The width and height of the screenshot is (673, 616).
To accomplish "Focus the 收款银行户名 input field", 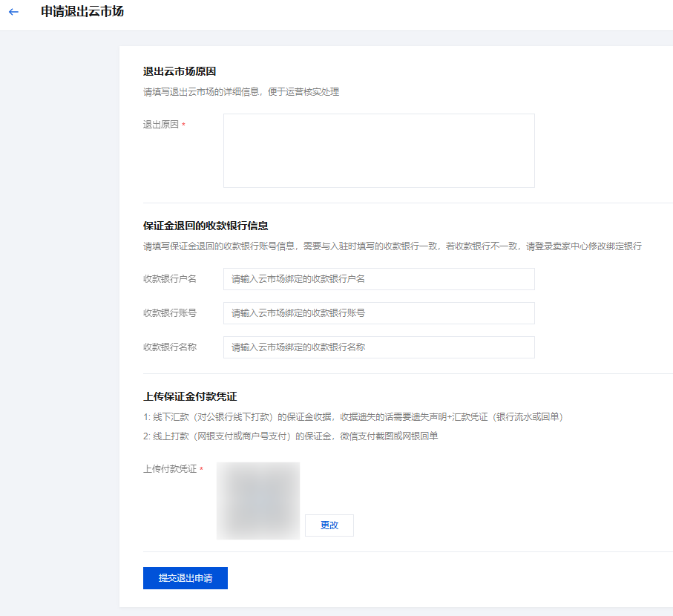I will coord(379,279).
